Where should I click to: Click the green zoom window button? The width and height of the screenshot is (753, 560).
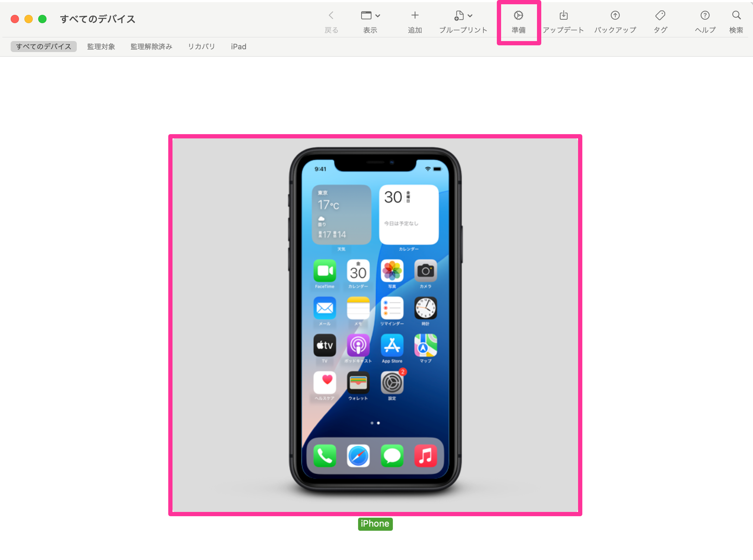click(x=42, y=19)
